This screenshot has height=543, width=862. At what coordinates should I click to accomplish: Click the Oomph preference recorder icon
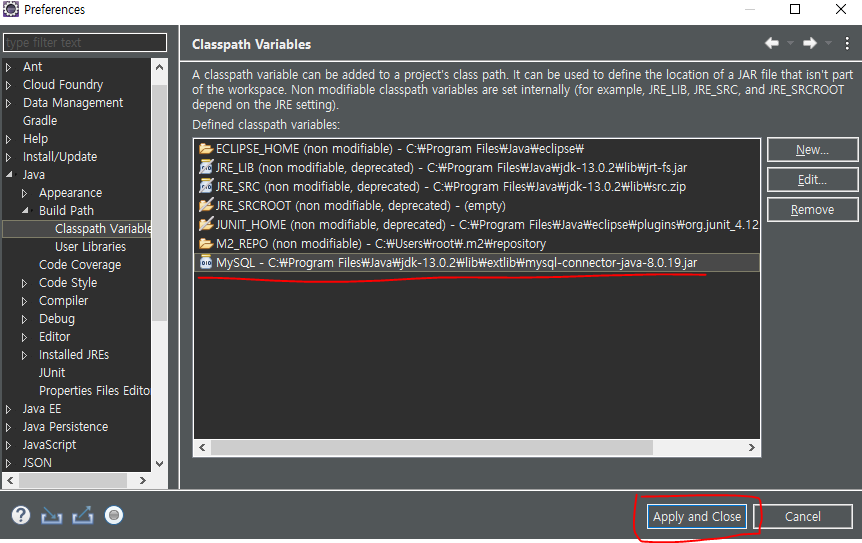click(x=114, y=516)
